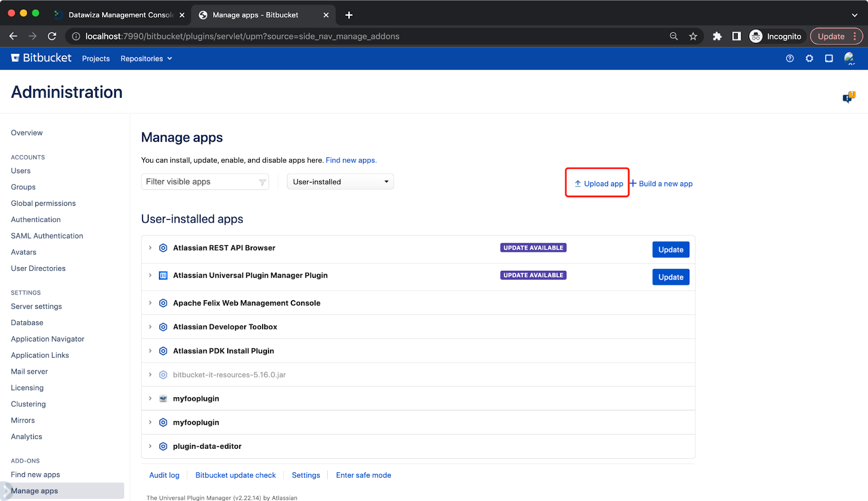Open Projects in the top navigation
Screen dimensions: 868x501
96,59
